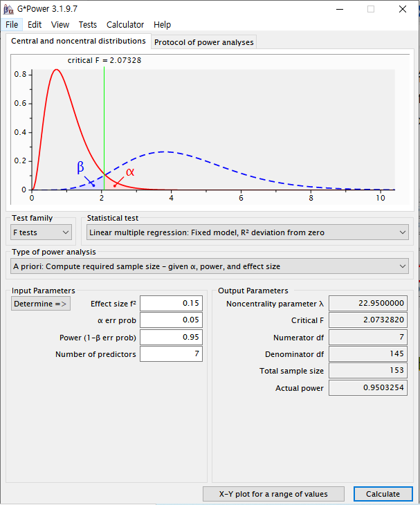Open the Edit menu
This screenshot has height=505, width=420.
35,24
